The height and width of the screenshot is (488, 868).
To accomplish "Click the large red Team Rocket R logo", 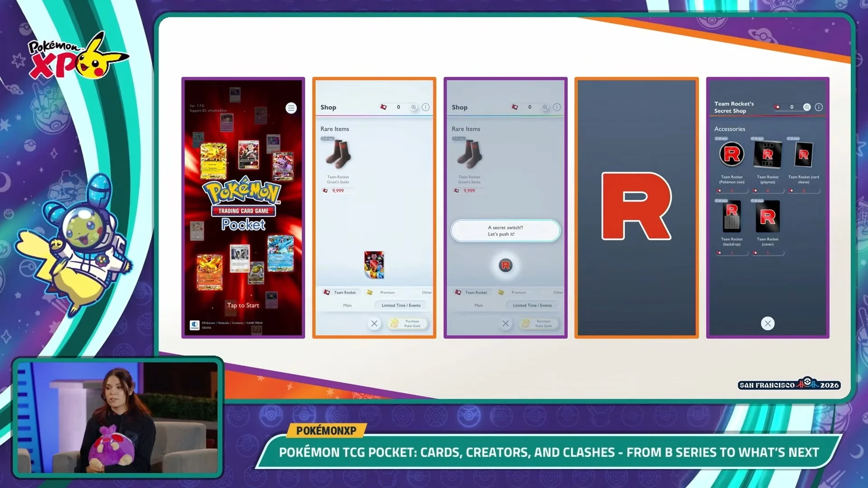I will pos(636,206).
